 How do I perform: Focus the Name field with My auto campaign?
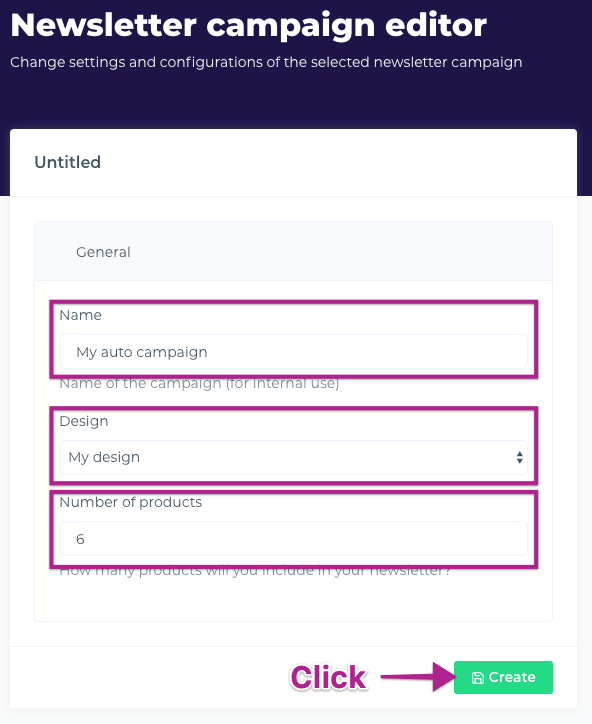click(293, 352)
